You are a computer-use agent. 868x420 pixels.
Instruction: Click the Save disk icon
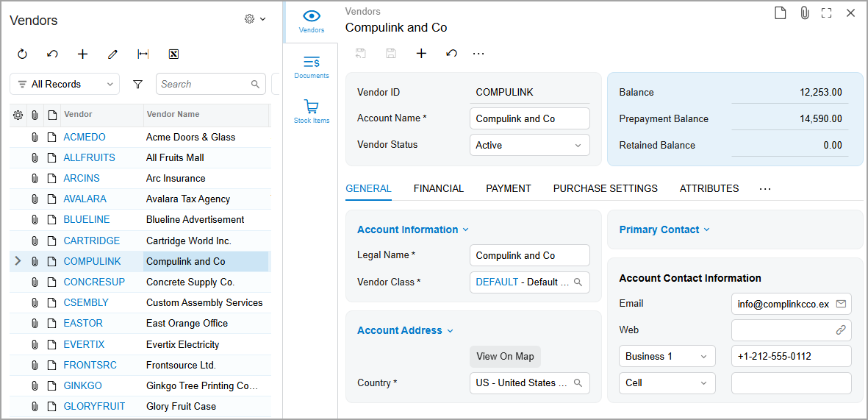tap(391, 54)
